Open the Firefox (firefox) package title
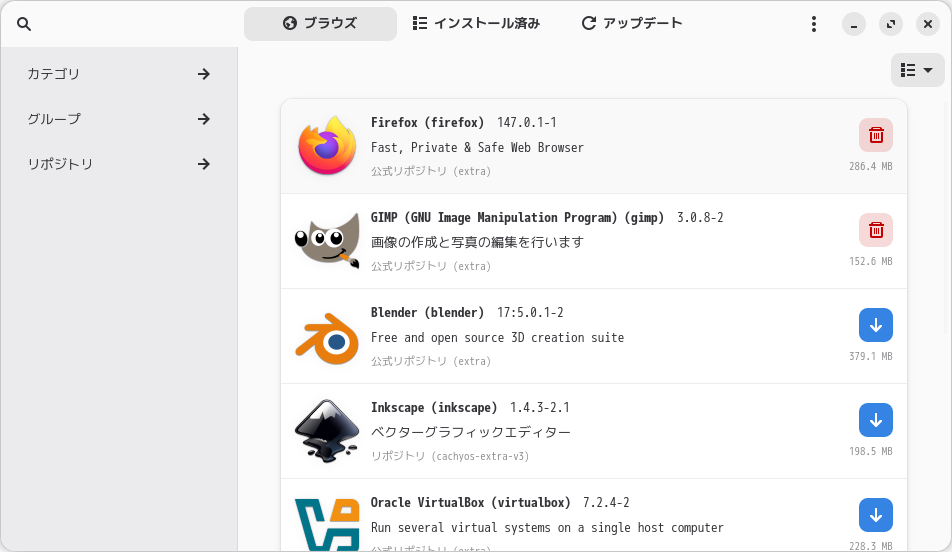This screenshot has height=552, width=952. tap(427, 123)
